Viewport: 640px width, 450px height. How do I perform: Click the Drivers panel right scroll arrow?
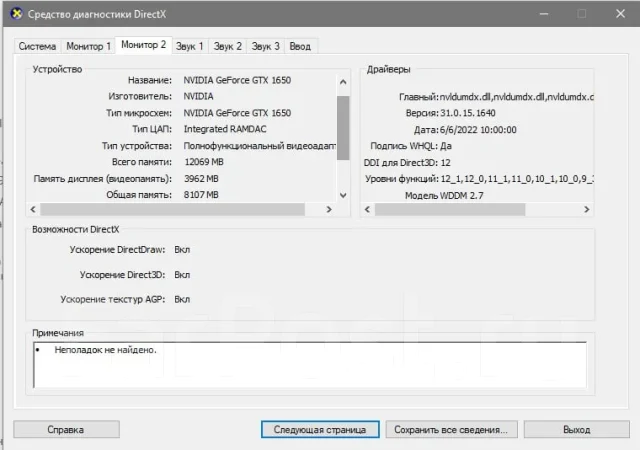click(587, 209)
